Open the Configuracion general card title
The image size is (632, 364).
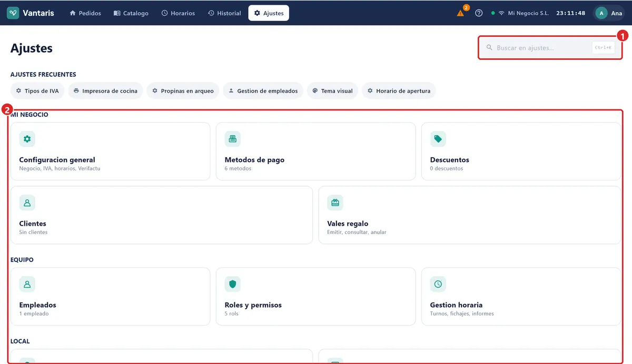tap(57, 160)
